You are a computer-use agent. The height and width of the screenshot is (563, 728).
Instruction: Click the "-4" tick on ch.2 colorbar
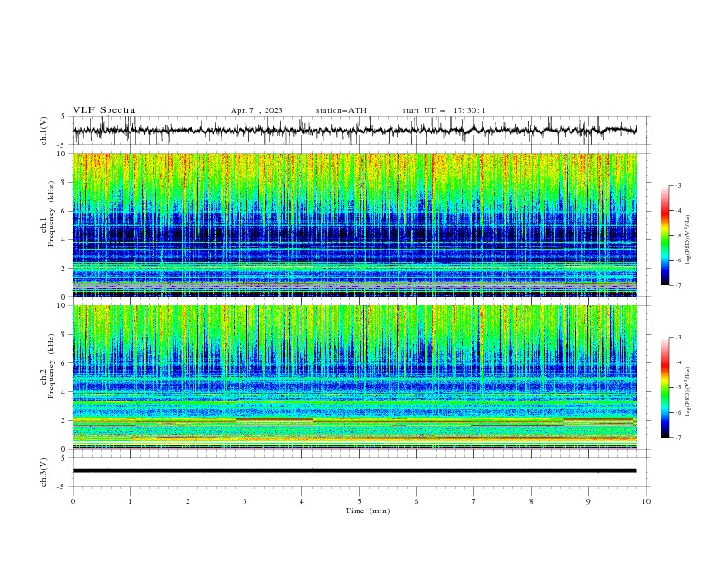click(x=678, y=362)
